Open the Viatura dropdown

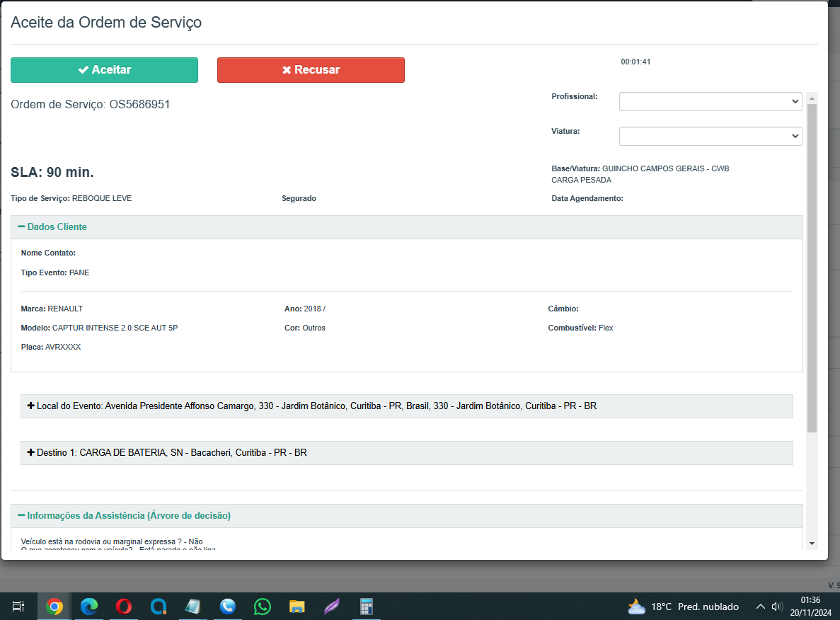coord(710,136)
